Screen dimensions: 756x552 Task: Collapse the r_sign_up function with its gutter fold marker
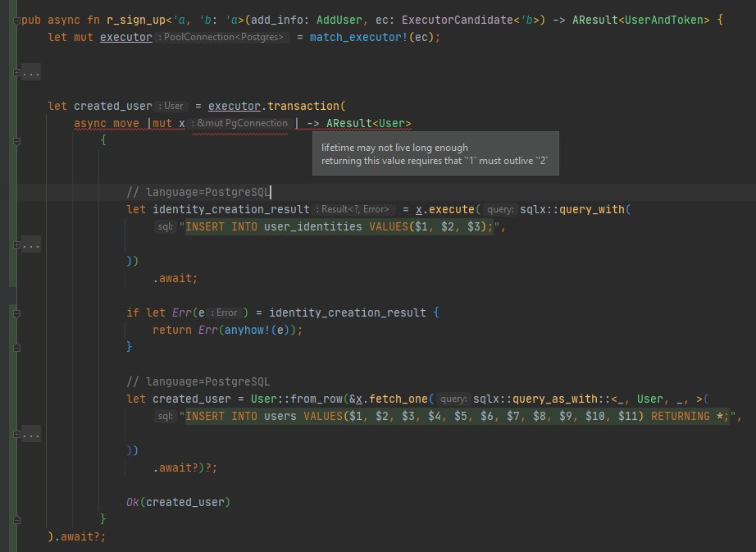point(16,21)
